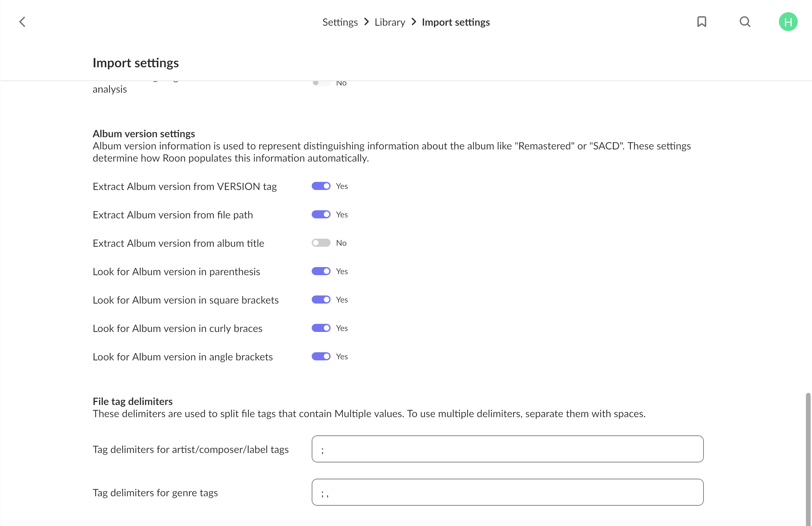Toggle Look for Album version in curly braces
The width and height of the screenshot is (812, 526).
[321, 328]
